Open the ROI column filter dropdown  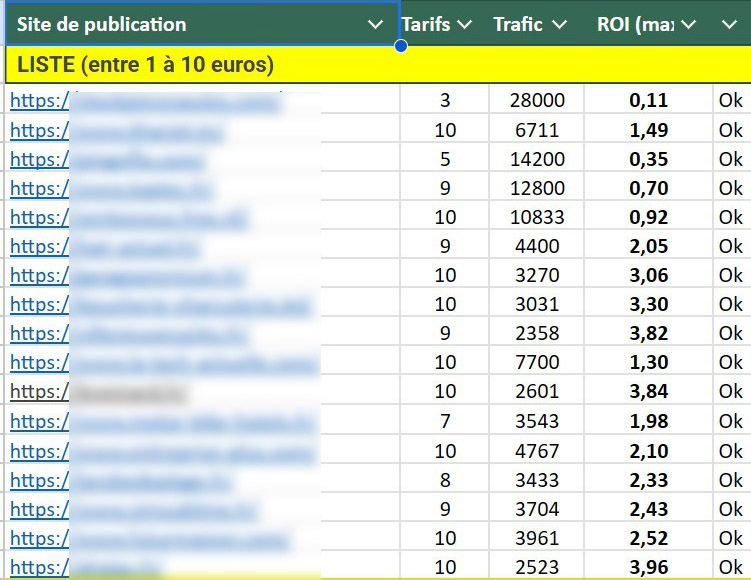click(x=689, y=24)
